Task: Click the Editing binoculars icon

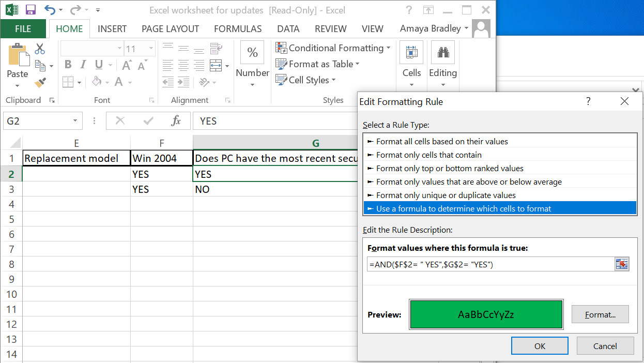Action: [x=443, y=53]
